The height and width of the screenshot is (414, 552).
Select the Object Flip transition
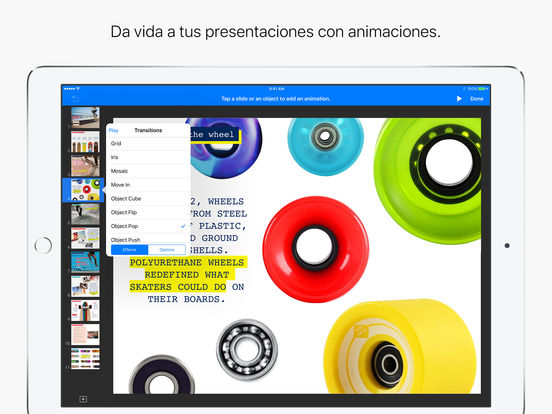[x=148, y=212]
